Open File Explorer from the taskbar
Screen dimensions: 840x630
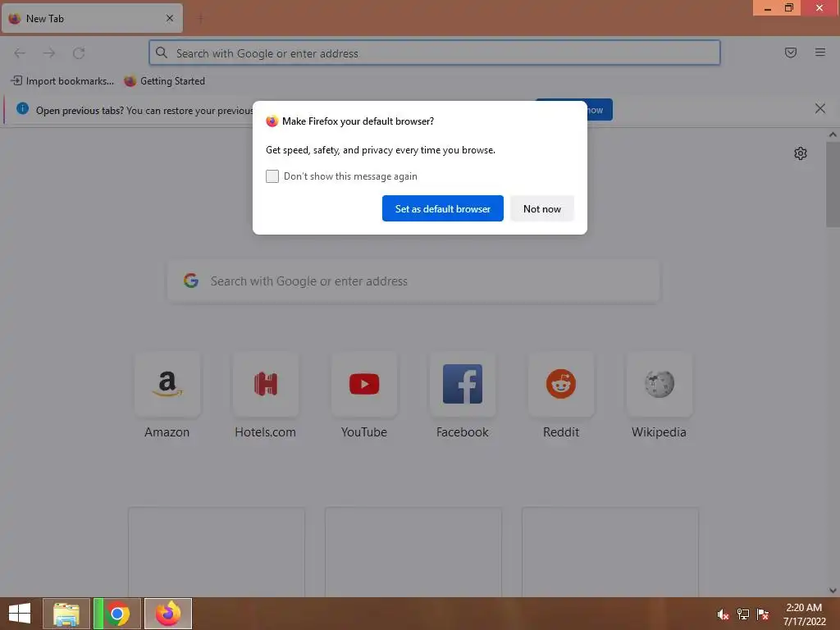pyautogui.click(x=66, y=614)
